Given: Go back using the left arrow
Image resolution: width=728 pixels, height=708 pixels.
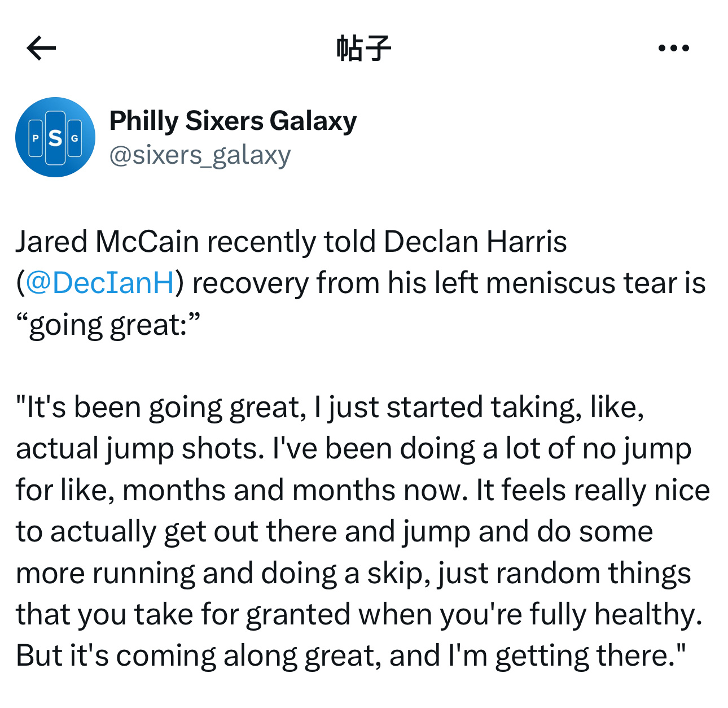Looking at the screenshot, I should 41,48.
